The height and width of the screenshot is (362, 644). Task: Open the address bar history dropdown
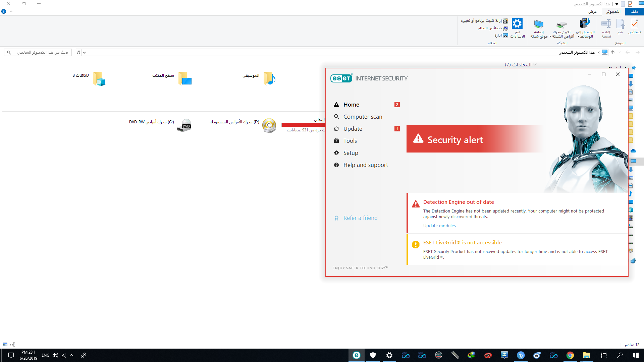point(84,52)
